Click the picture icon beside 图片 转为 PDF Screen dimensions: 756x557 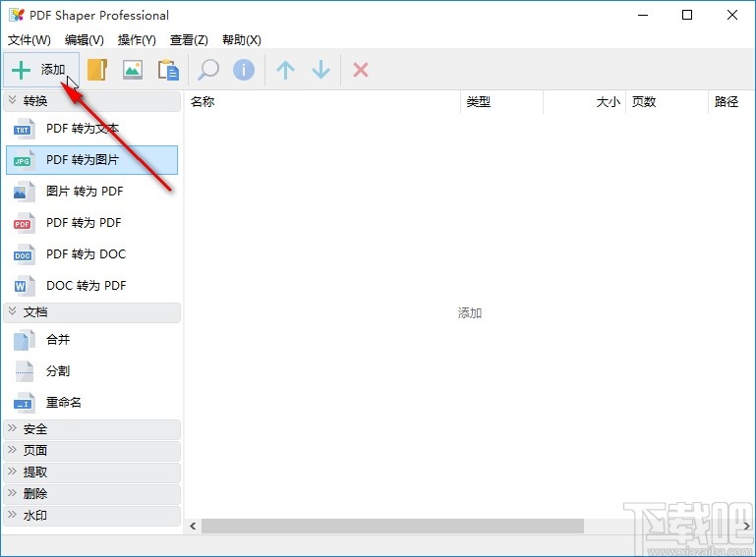tap(24, 192)
